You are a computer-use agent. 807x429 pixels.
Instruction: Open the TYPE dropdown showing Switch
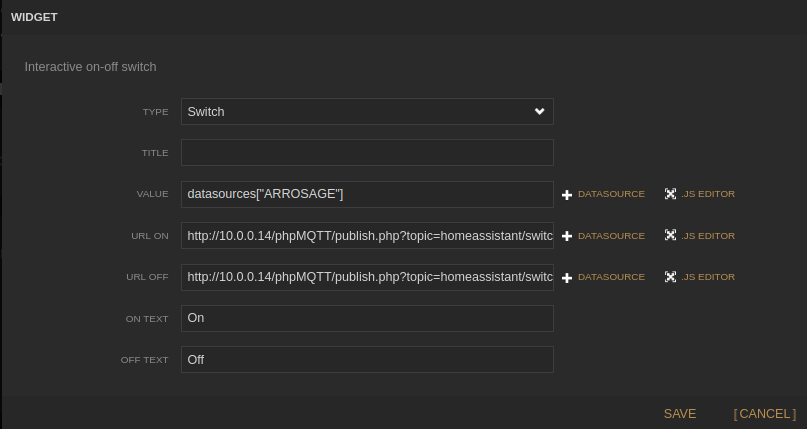(x=367, y=112)
